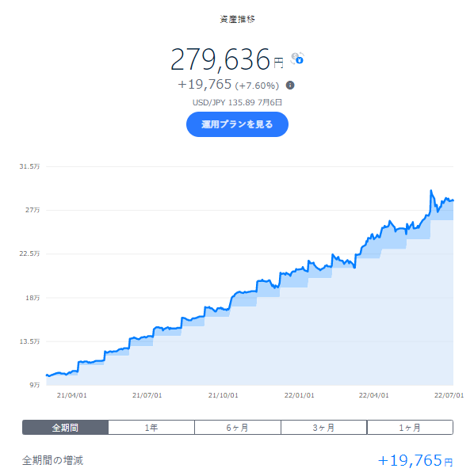This screenshot has height=476, width=474.
Task: Click the 22/04/01 x-axis date label
Action: (x=374, y=395)
